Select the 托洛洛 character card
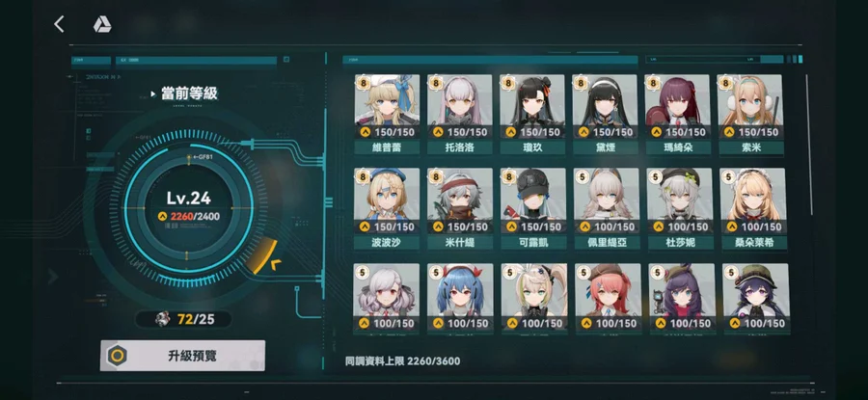868x400 pixels. coord(459,115)
